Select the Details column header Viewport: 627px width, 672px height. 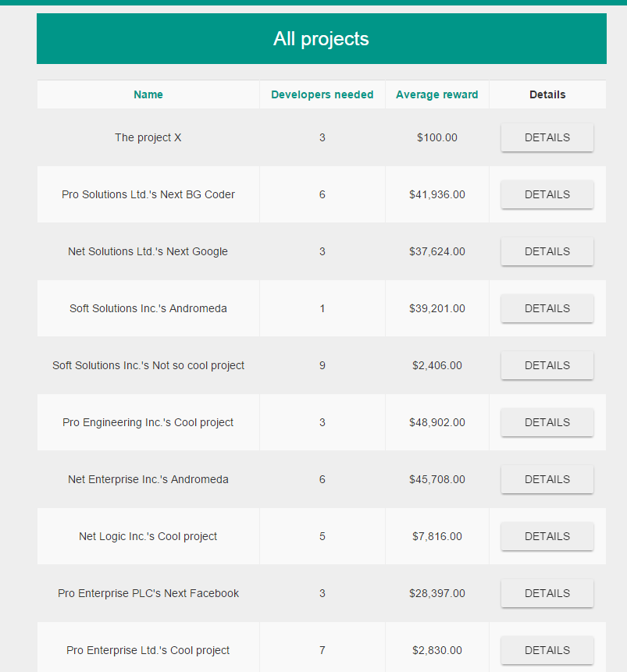pos(547,94)
